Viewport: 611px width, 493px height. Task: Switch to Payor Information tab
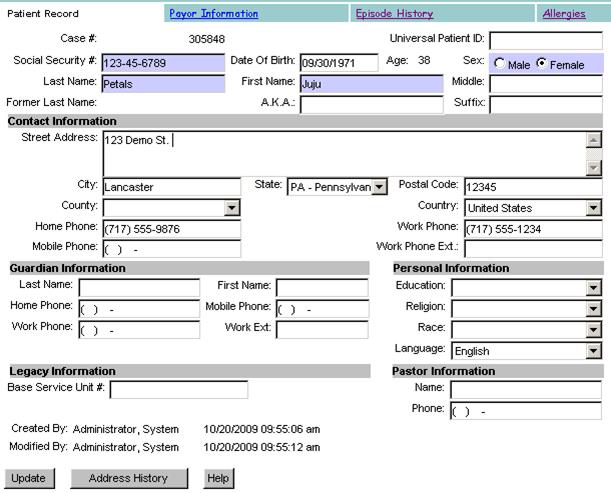(213, 14)
